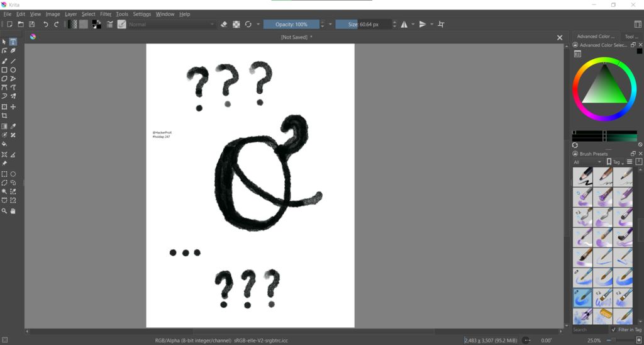Select the Pan hand tool

[13, 211]
